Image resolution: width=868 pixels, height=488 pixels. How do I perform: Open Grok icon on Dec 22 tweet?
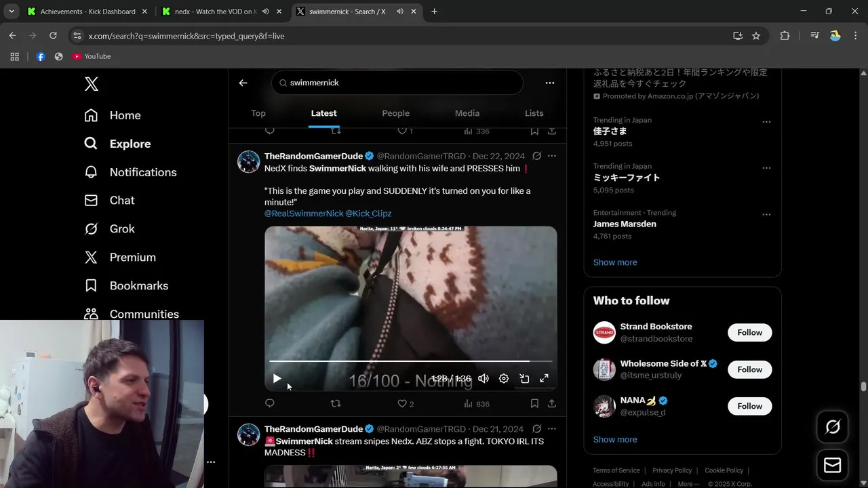[536, 156]
